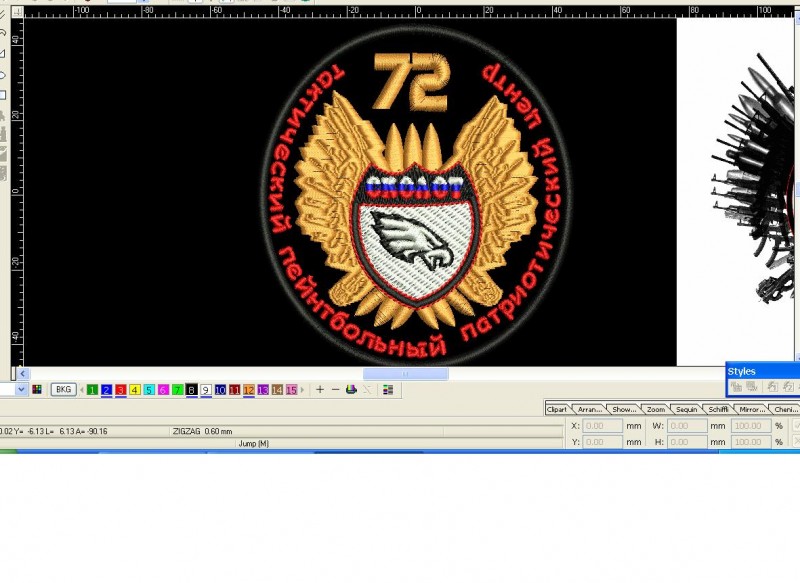800x583 pixels.
Task: Switch to the Mirror... tab
Action: [x=752, y=409]
